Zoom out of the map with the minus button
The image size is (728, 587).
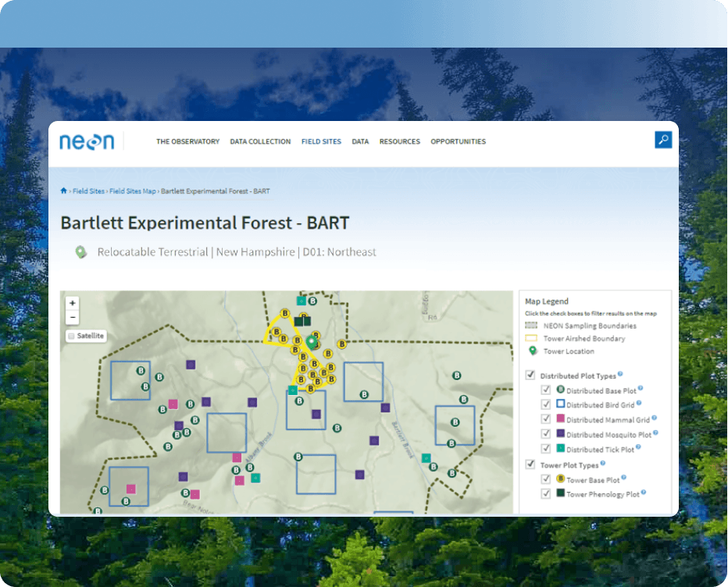[x=73, y=318]
